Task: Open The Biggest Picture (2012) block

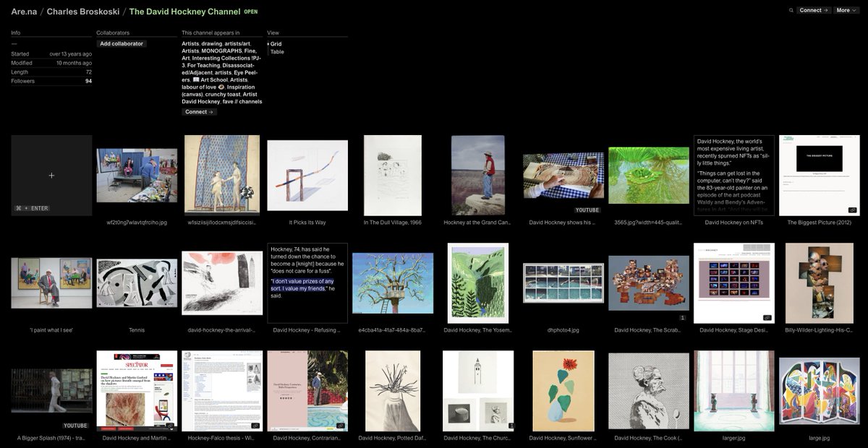Action: click(x=820, y=176)
